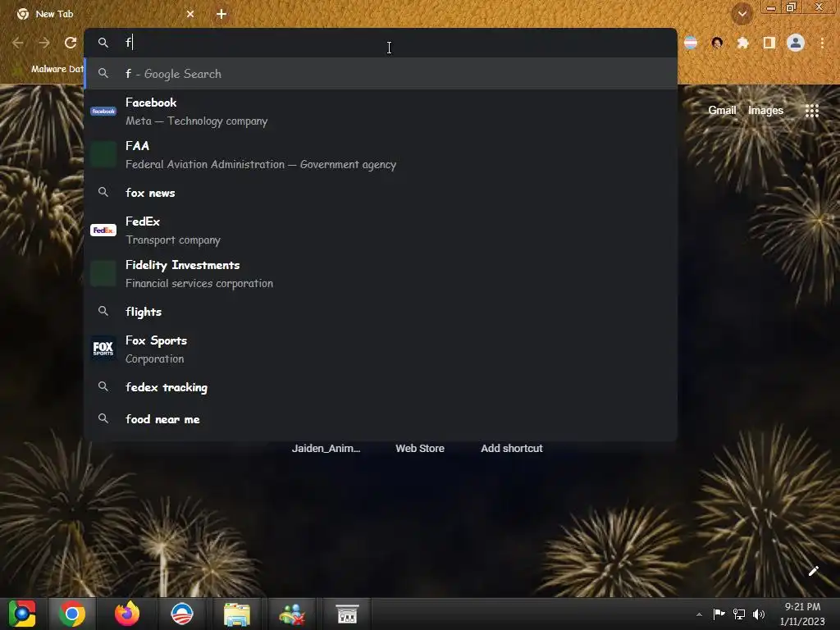Open the tab search dropdown arrow

coord(742,14)
